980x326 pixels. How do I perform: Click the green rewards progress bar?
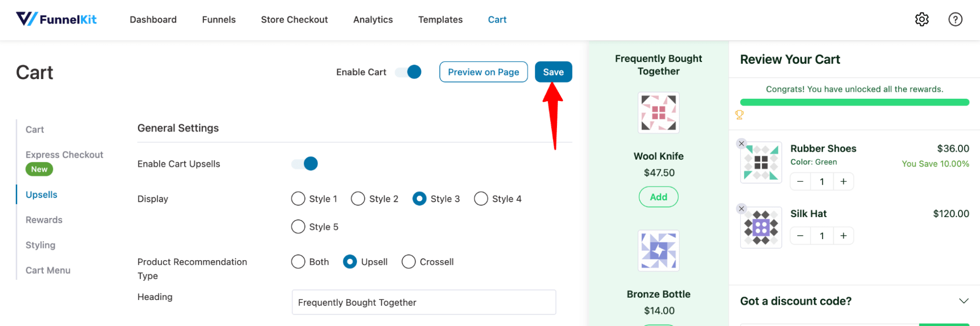854,102
